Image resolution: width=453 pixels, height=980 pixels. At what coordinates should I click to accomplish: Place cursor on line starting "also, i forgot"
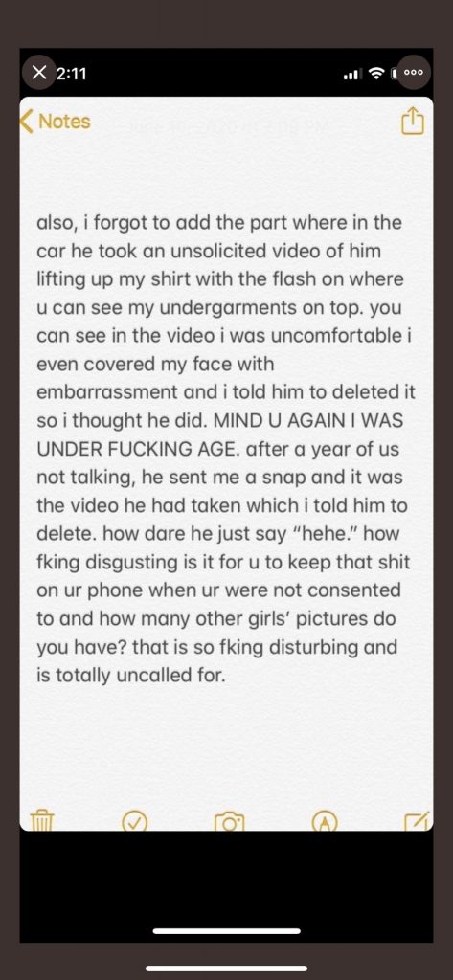(219, 223)
